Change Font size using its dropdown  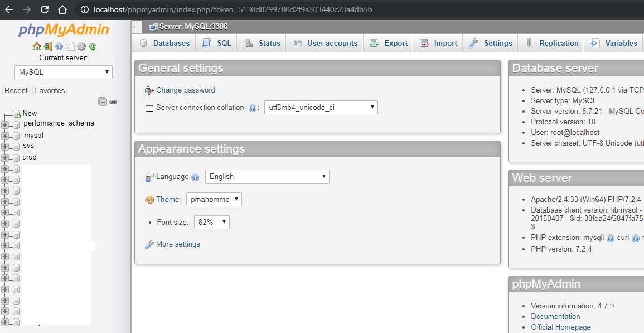point(211,221)
